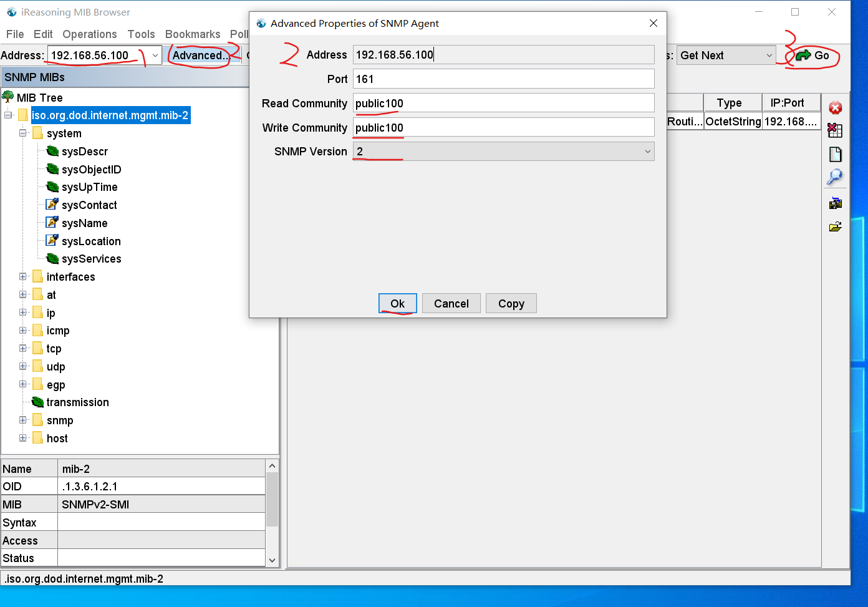Open the Bookmarks menu
868x607 pixels.
tap(193, 34)
